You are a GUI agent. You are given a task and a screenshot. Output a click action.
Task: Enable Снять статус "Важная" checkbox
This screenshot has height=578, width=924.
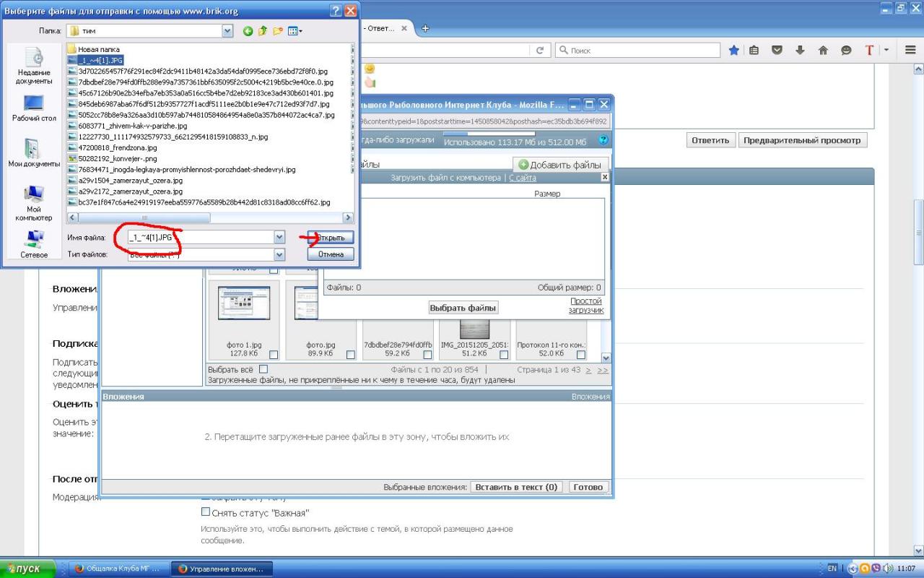click(206, 512)
